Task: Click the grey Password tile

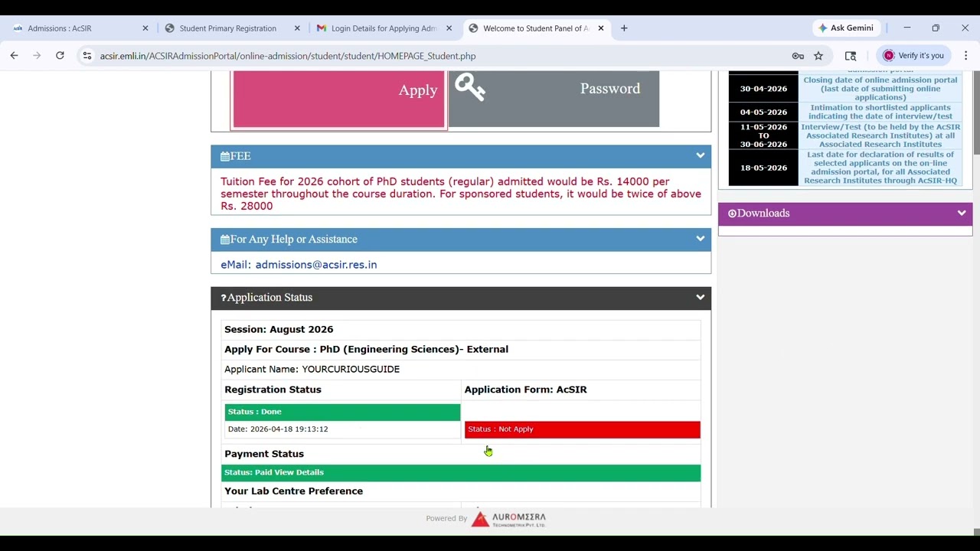Action: [x=554, y=99]
